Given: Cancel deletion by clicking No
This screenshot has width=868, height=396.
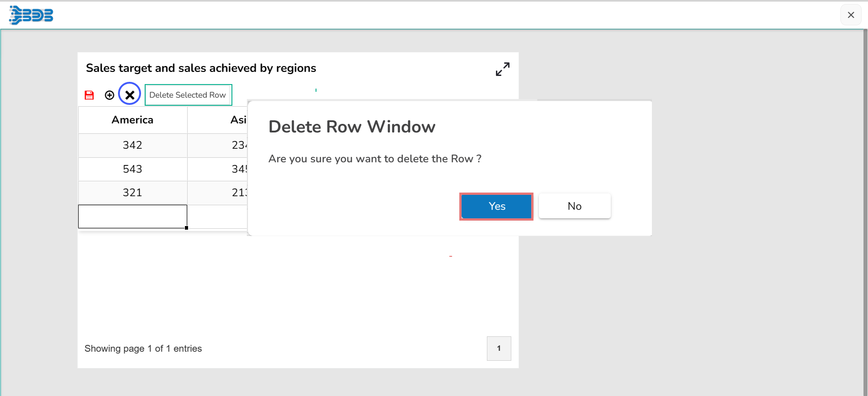Looking at the screenshot, I should (574, 207).
